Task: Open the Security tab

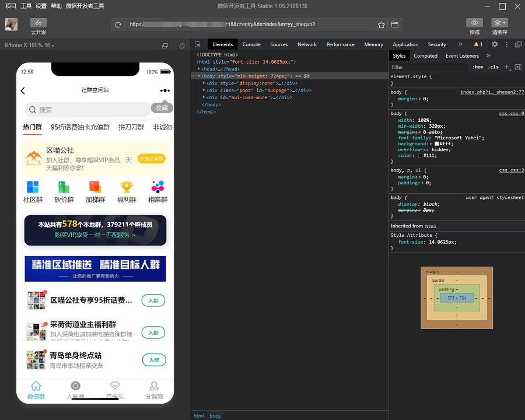Action: [x=436, y=44]
